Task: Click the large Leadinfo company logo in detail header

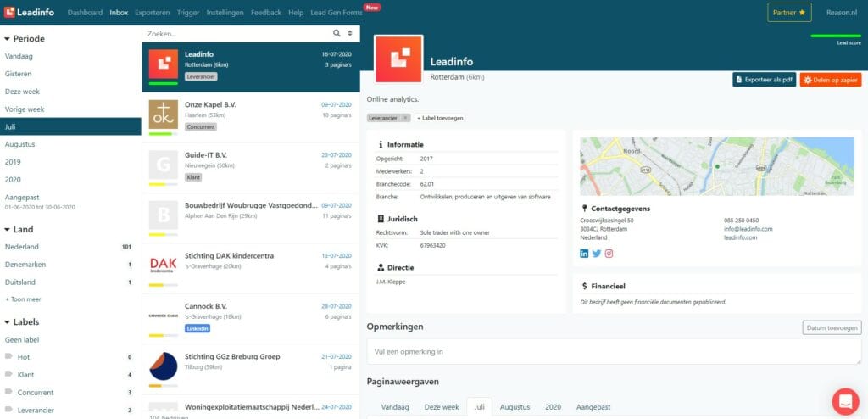Action: [x=398, y=59]
